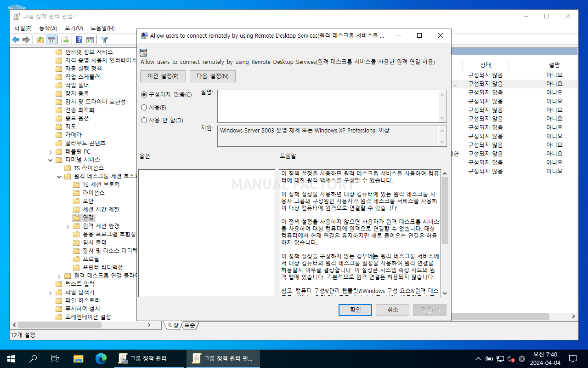Open Task View from the taskbar
This screenshot has width=588, height=368.
coord(55,358)
